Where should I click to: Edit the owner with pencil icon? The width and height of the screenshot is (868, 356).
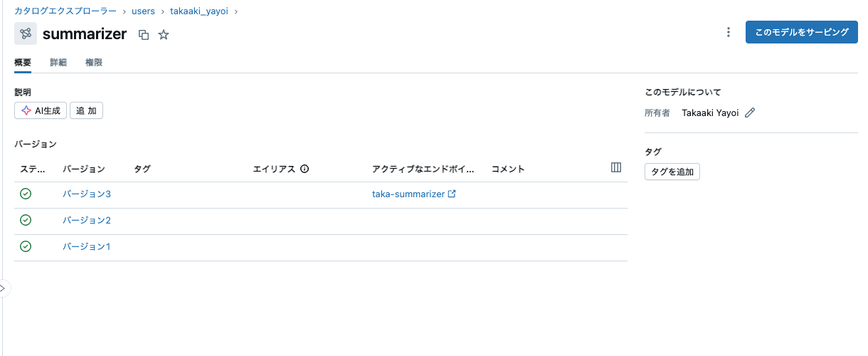click(x=749, y=112)
